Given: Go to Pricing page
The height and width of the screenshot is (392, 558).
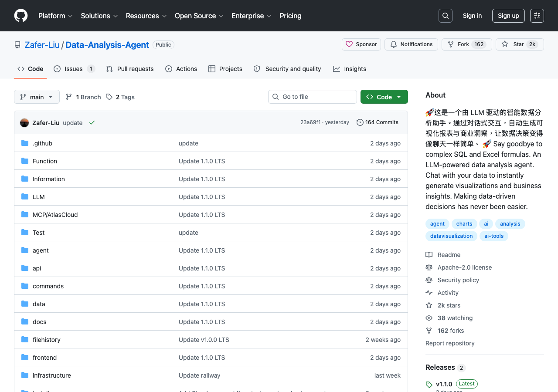Looking at the screenshot, I should pos(290,16).
